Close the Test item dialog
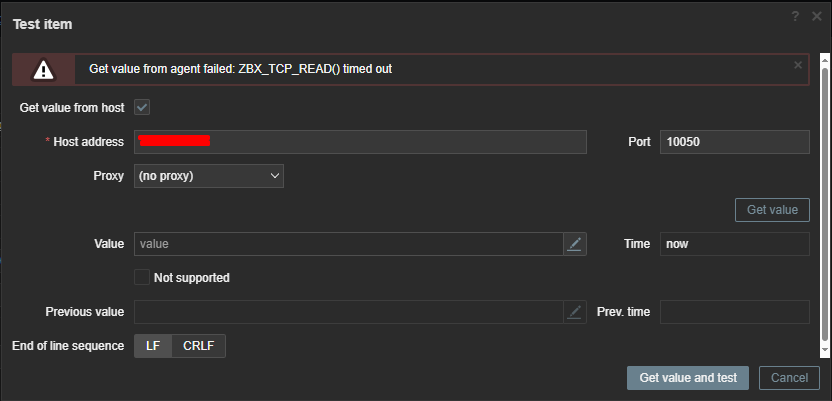Image resolution: width=832 pixels, height=401 pixels. coord(816,16)
